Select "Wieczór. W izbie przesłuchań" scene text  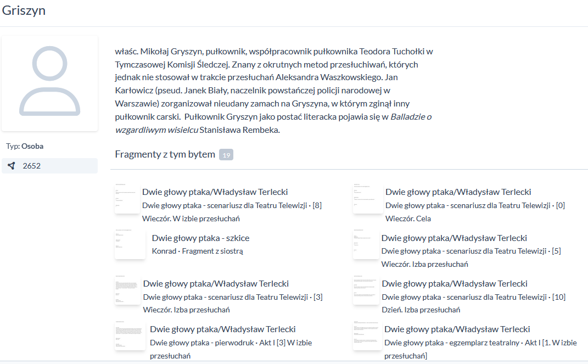pyautogui.click(x=191, y=219)
